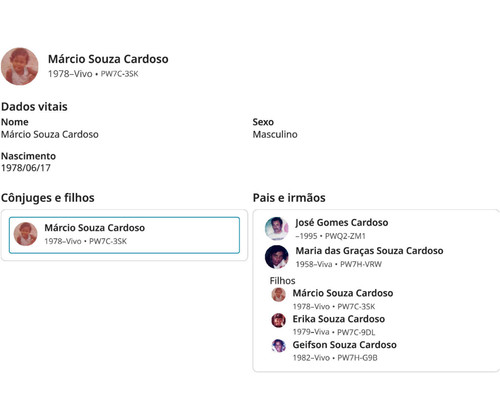Image resolution: width=500 pixels, height=419 pixels.
Task: Open Maria das Graças Souza Cardoso's profile
Action: tap(369, 251)
